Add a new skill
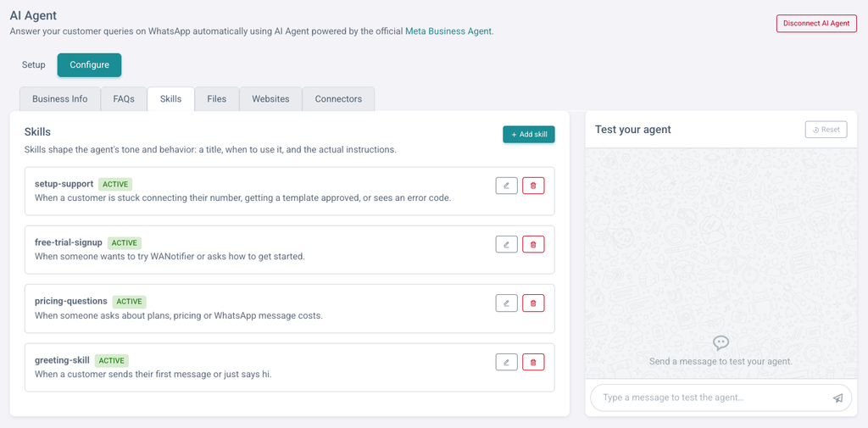Screen dimensions: 868x428 [x=529, y=135]
